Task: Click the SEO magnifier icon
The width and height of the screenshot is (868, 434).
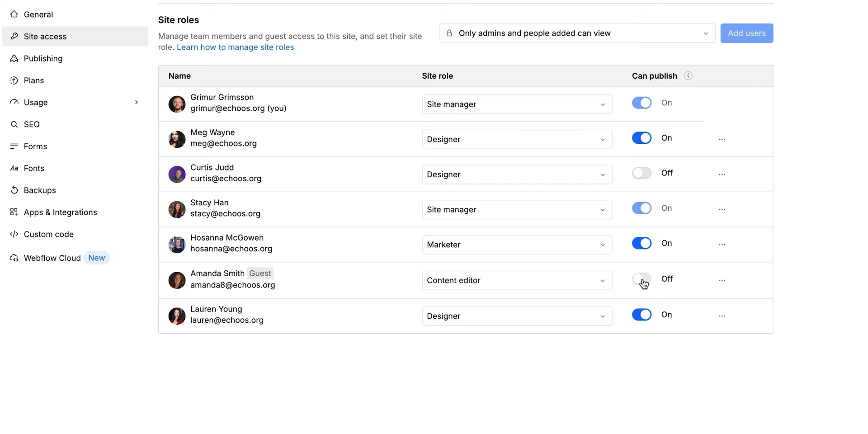Action: [14, 124]
